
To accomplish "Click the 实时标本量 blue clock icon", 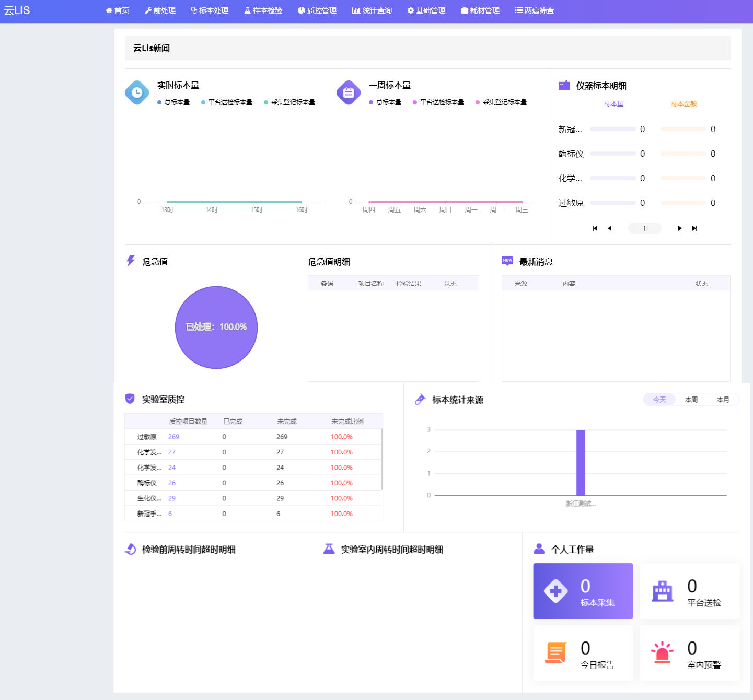I will [x=137, y=92].
